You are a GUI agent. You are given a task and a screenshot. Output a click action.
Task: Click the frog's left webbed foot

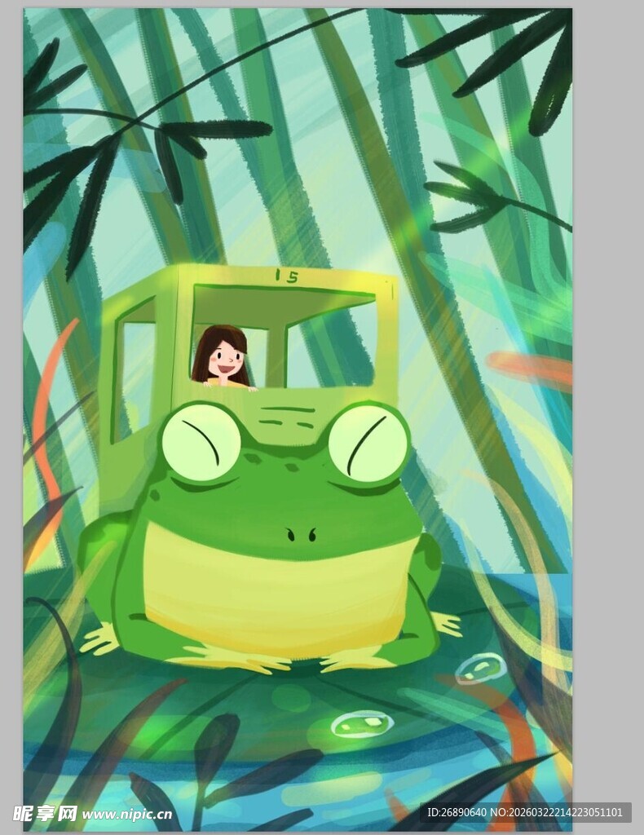[102, 640]
